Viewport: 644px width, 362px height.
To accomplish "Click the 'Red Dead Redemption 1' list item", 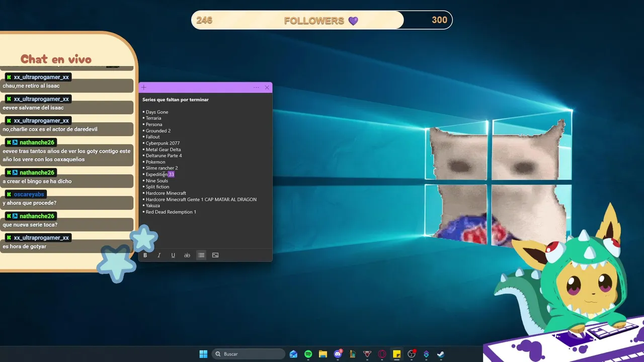I will (x=171, y=212).
